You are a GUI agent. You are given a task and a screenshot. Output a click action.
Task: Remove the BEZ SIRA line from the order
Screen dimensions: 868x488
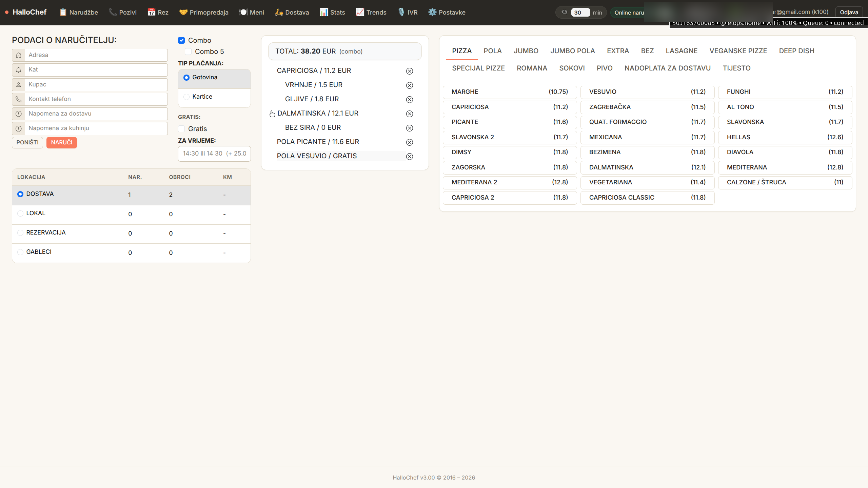coord(410,128)
